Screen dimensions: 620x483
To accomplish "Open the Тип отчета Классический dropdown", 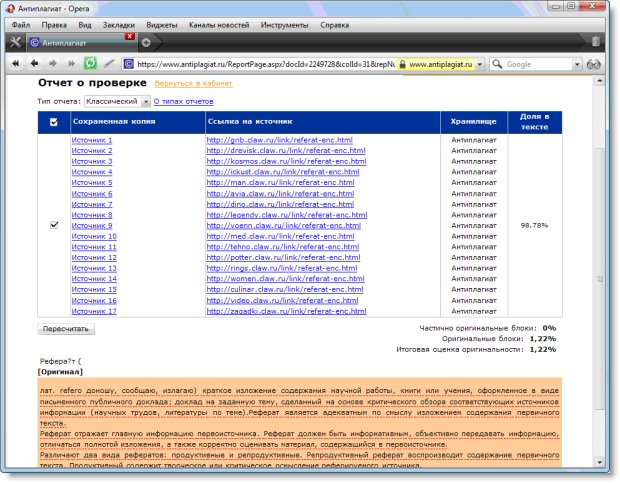I will (117, 102).
